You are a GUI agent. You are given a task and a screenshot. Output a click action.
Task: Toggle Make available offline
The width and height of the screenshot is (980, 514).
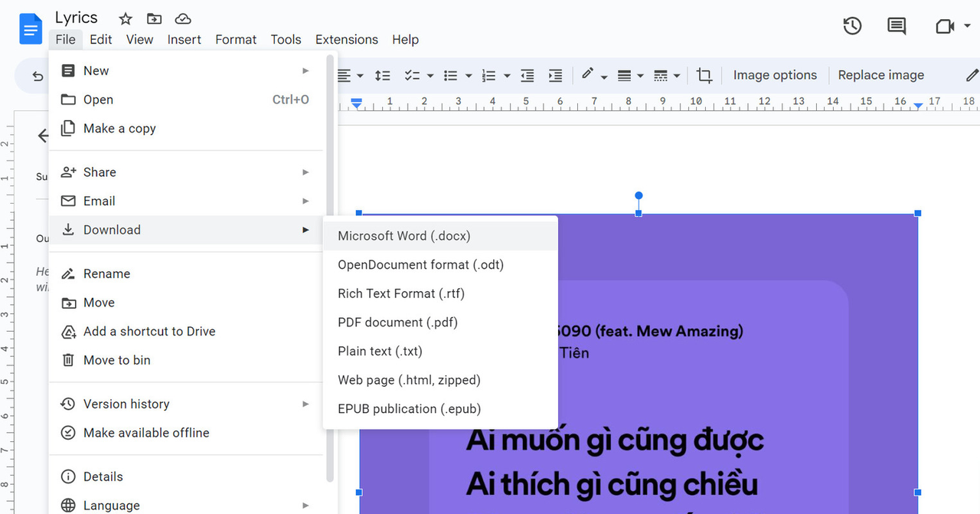[186, 433]
